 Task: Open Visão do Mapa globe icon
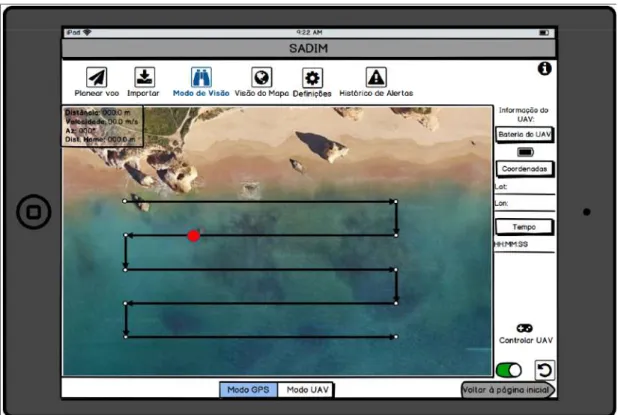tap(261, 77)
